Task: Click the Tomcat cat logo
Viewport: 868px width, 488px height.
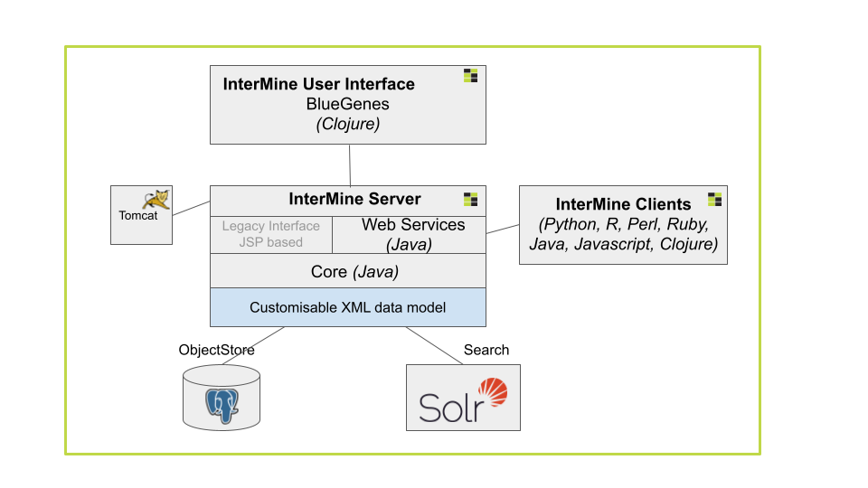Action: coord(156,200)
